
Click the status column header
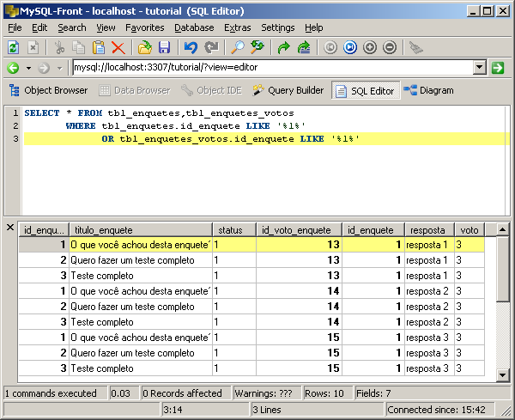coord(234,230)
